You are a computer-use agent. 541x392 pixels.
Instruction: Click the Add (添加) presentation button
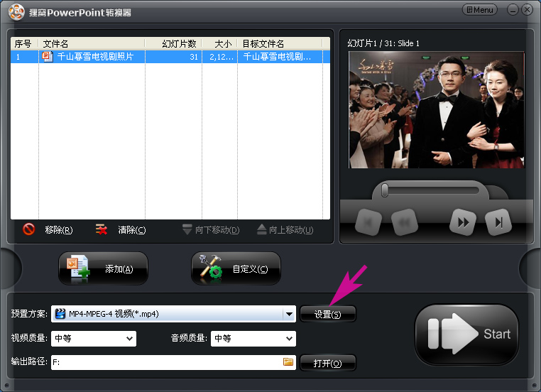point(103,268)
